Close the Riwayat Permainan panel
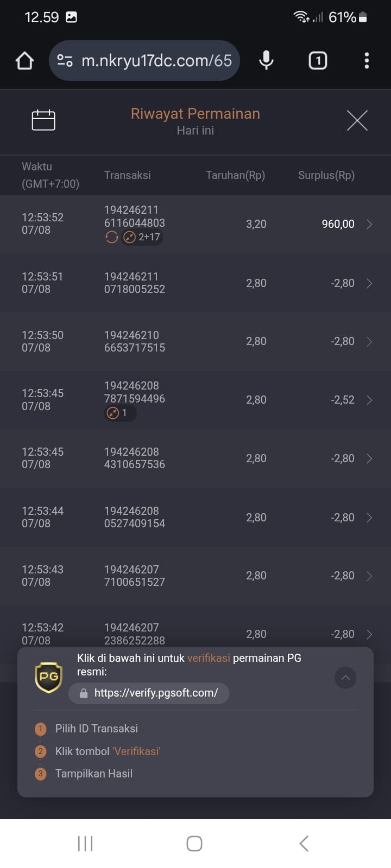391x868 pixels. click(357, 120)
